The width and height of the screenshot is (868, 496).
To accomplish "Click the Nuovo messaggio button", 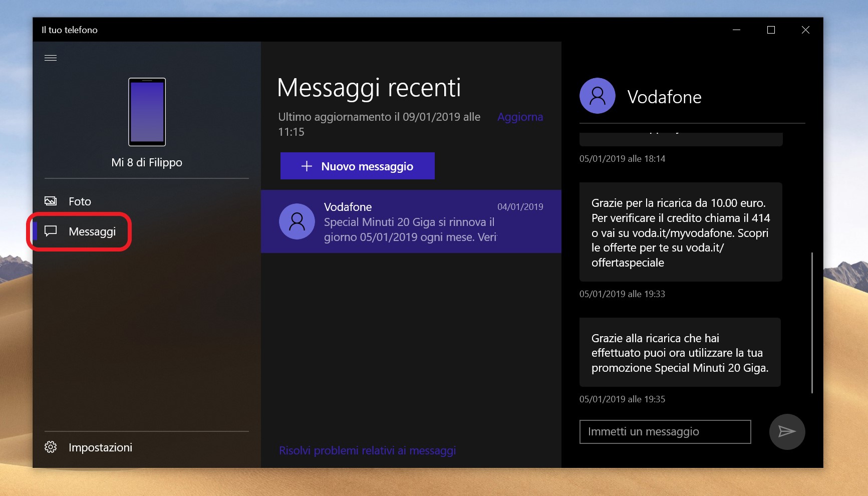I will coord(358,166).
